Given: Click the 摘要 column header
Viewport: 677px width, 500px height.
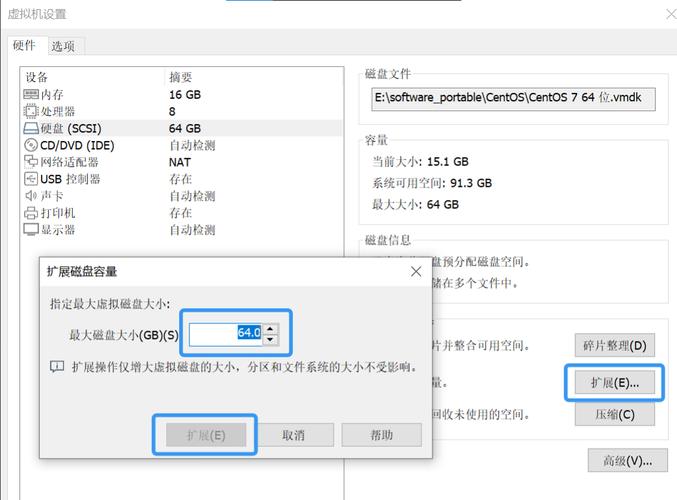Looking at the screenshot, I should 180,77.
